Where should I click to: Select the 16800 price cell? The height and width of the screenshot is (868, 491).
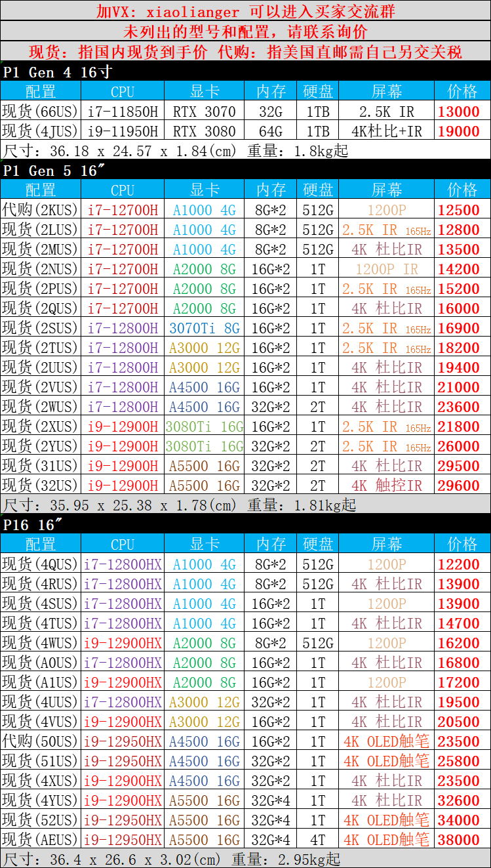click(x=463, y=662)
